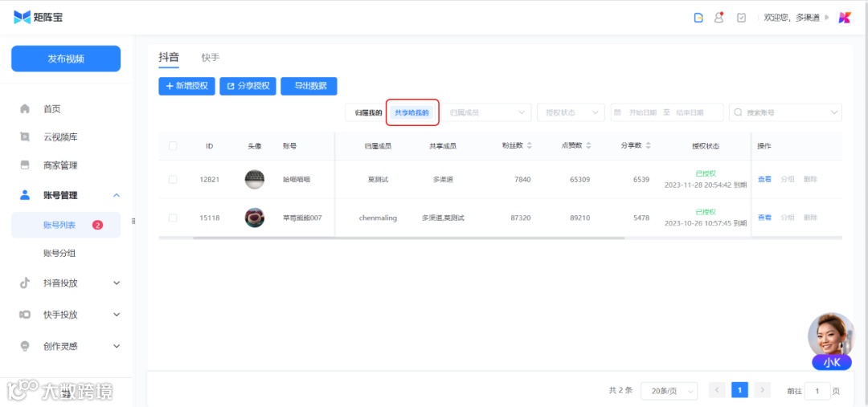This screenshot has height=407, width=868.
Task: Click the 云视频库 sidebar icon
Action: (25, 136)
